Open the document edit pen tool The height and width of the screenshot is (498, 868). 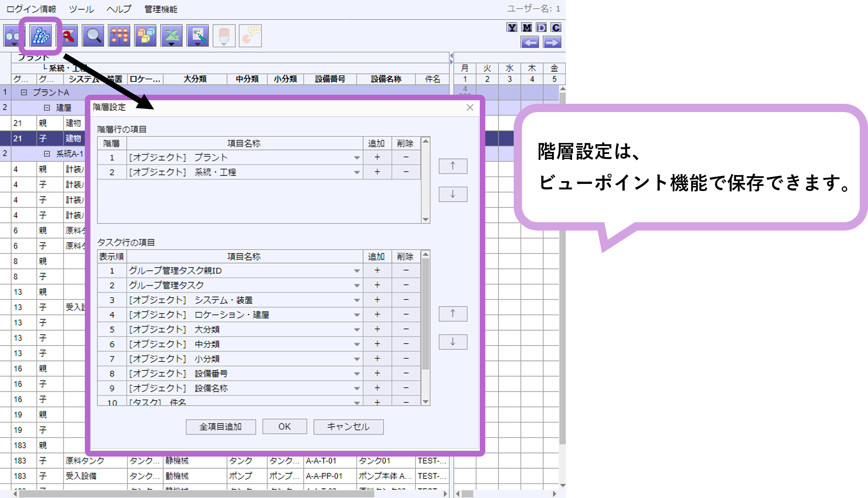click(x=198, y=36)
